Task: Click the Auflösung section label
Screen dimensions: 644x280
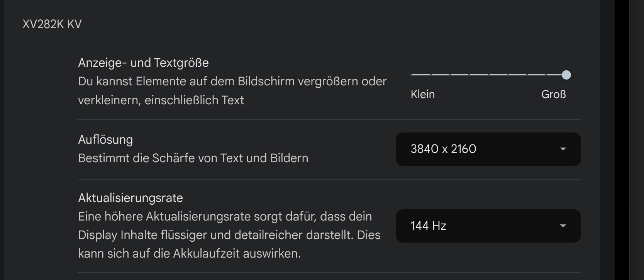Action: [105, 140]
